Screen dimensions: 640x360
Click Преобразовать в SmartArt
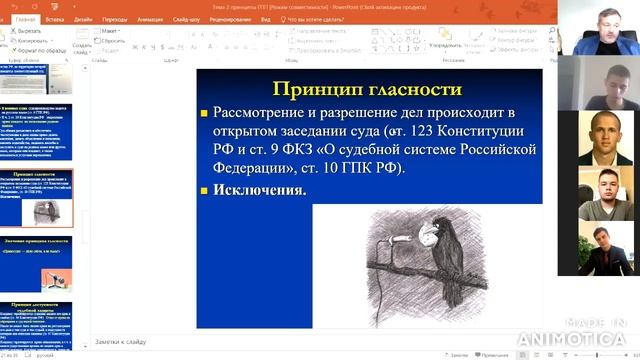[325, 51]
